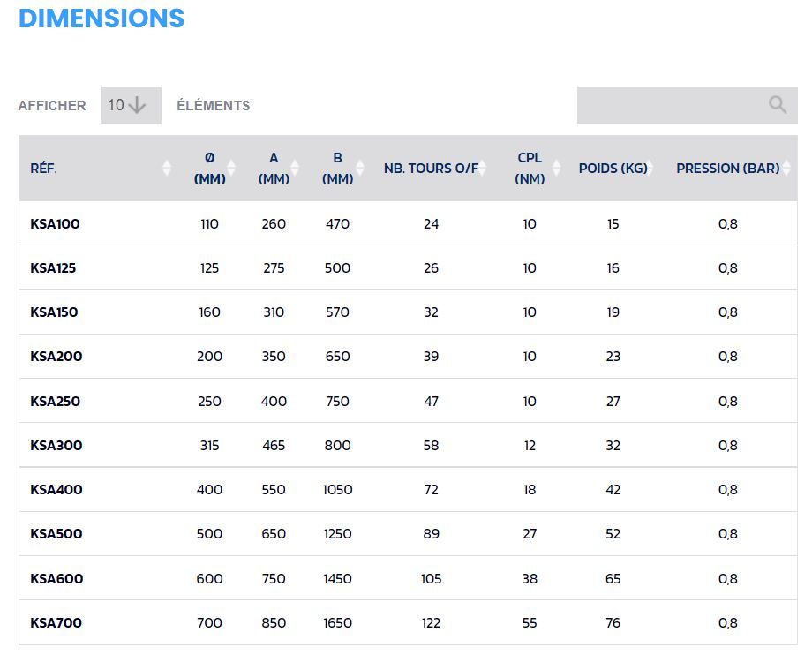
Task: Sort table by RÉF. header text
Action: (44, 169)
